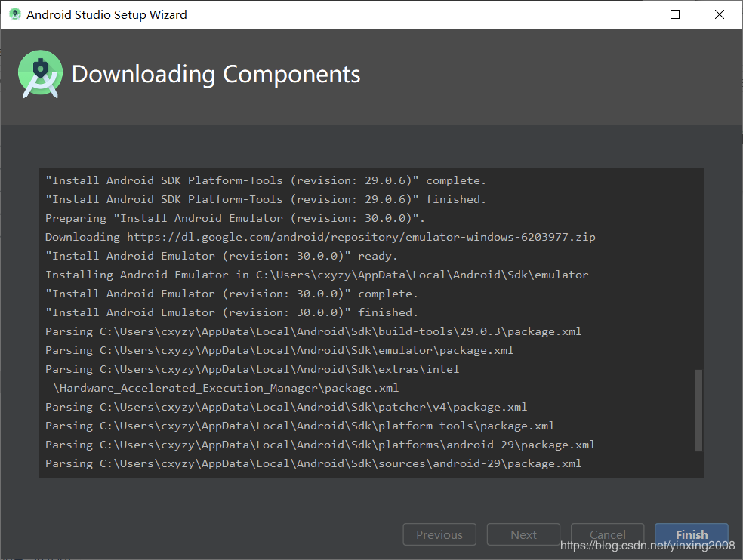Click the 'Android Emulator (revision: 30.0.0)" ready.' line

pos(221,256)
